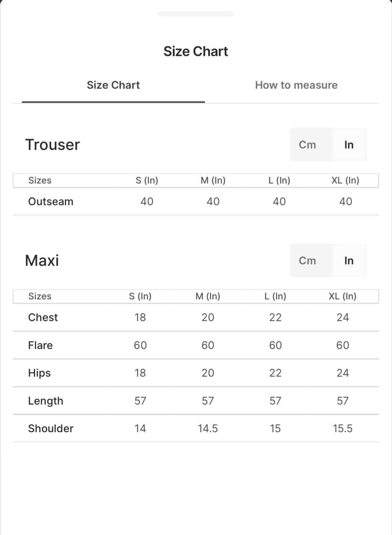Click the 15.5 shoulder value for XL
The width and height of the screenshot is (392, 535).
(x=343, y=428)
